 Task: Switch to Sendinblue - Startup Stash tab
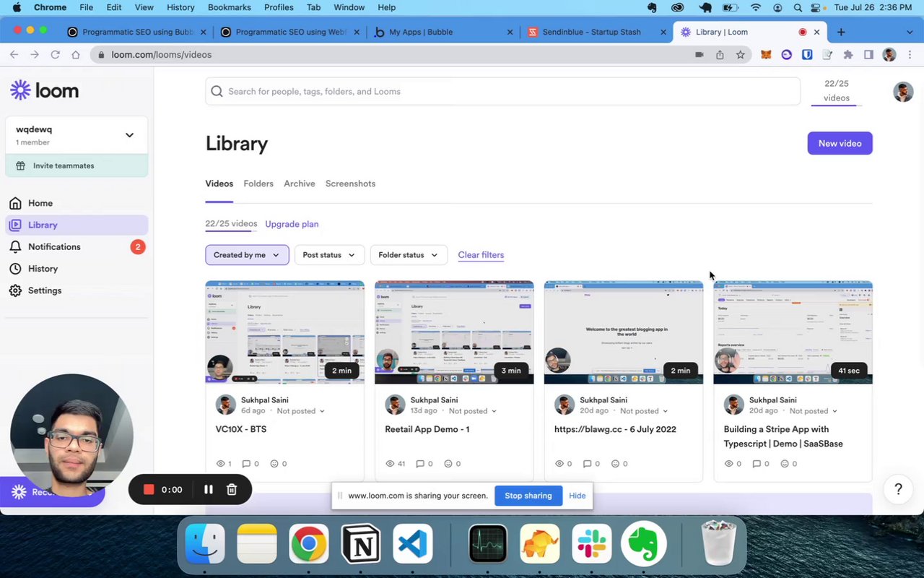pyautogui.click(x=596, y=32)
